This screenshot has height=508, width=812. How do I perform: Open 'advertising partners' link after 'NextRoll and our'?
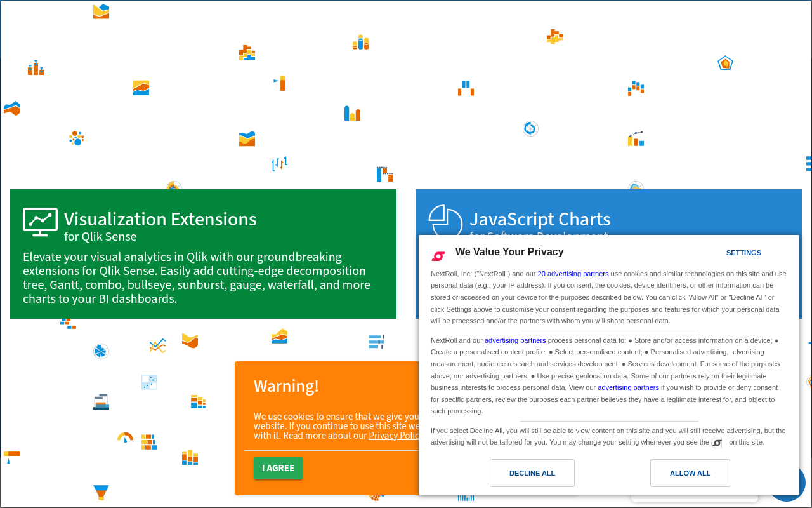point(515,340)
